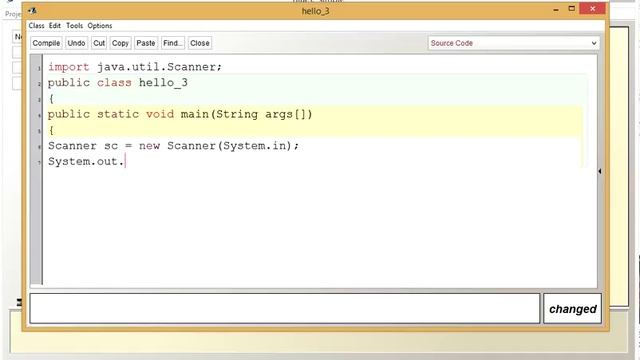Viewport: 640px width, 360px height.
Task: Click the 'public static void main' line
Action: [180, 114]
